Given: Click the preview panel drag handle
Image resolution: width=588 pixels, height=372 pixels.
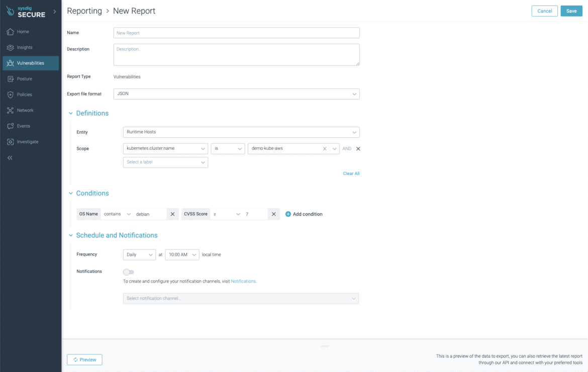Looking at the screenshot, I should tap(325, 346).
